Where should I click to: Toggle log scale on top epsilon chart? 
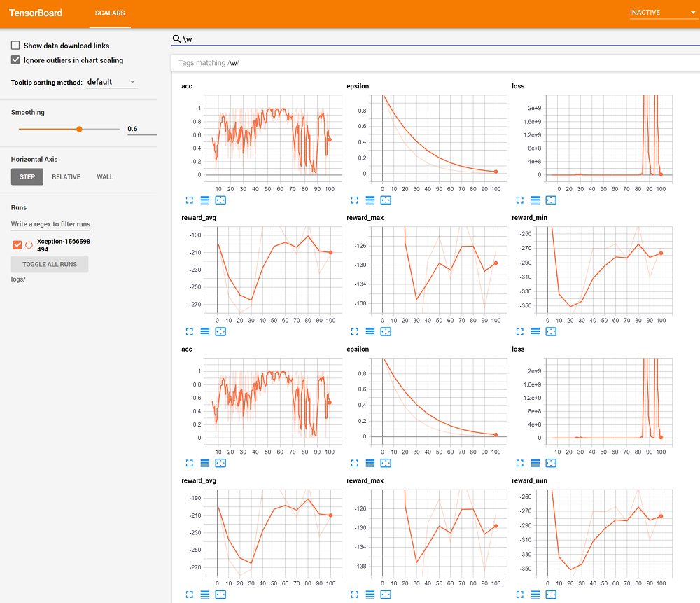(x=370, y=200)
